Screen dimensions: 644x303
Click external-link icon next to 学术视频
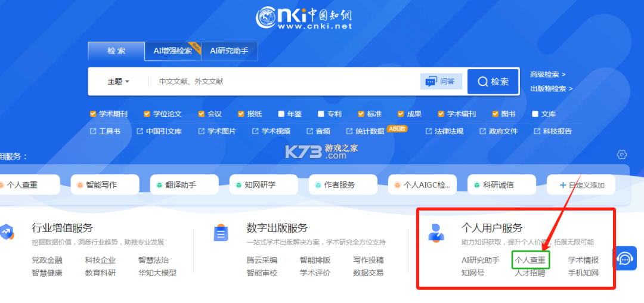point(255,131)
